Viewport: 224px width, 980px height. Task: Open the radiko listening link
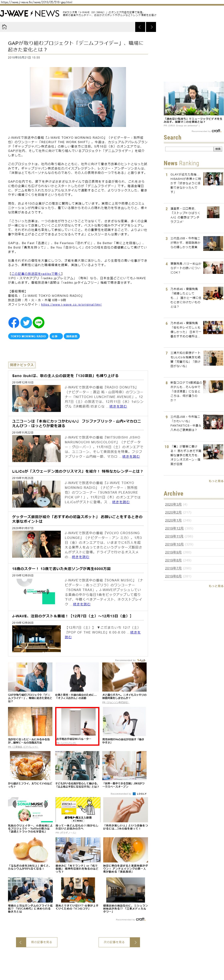click(36, 273)
